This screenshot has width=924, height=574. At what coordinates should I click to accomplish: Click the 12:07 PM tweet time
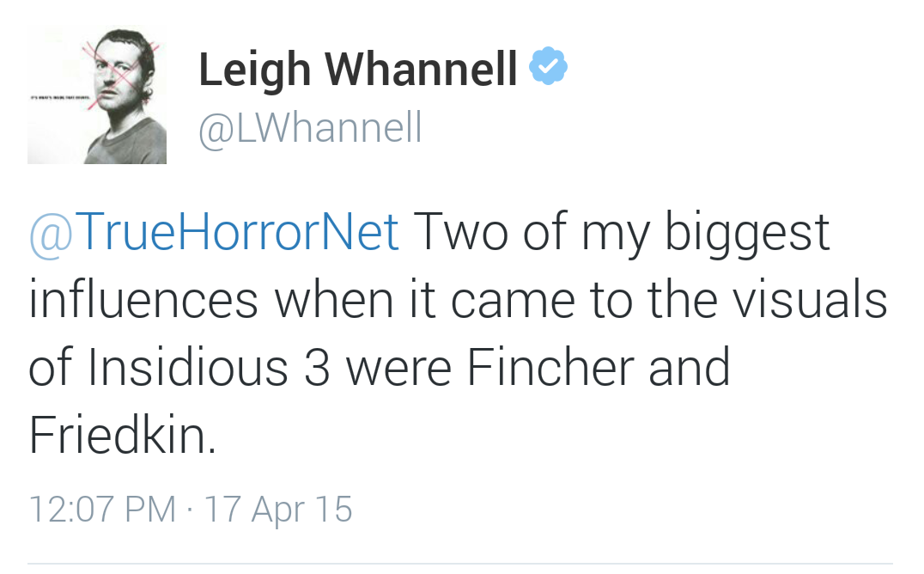pyautogui.click(x=101, y=508)
